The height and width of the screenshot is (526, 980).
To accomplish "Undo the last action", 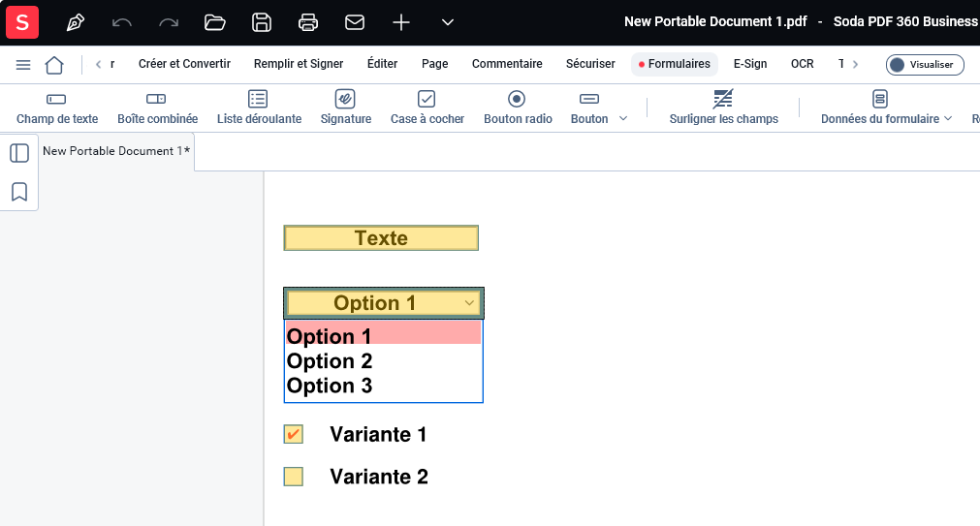I will point(122,23).
